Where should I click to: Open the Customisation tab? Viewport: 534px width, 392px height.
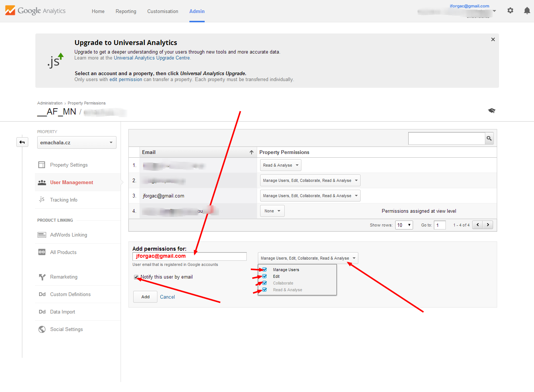[x=163, y=11]
